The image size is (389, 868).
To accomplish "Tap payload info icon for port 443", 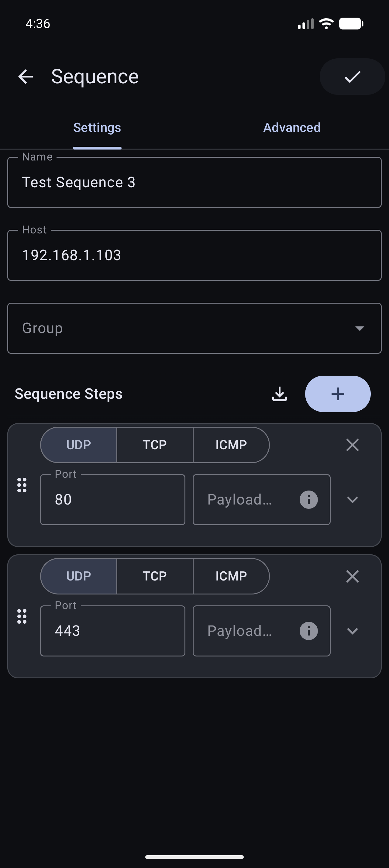I will pyautogui.click(x=308, y=631).
